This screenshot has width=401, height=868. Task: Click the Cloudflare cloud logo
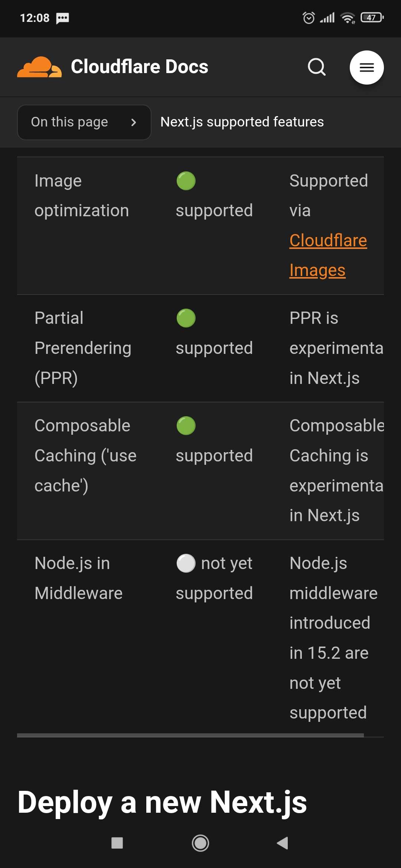click(39, 67)
